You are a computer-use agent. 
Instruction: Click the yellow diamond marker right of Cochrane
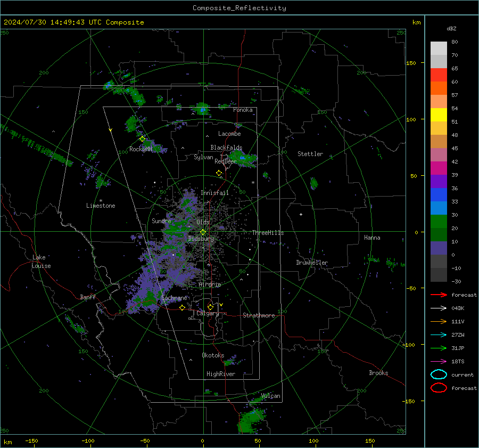pos(183,307)
